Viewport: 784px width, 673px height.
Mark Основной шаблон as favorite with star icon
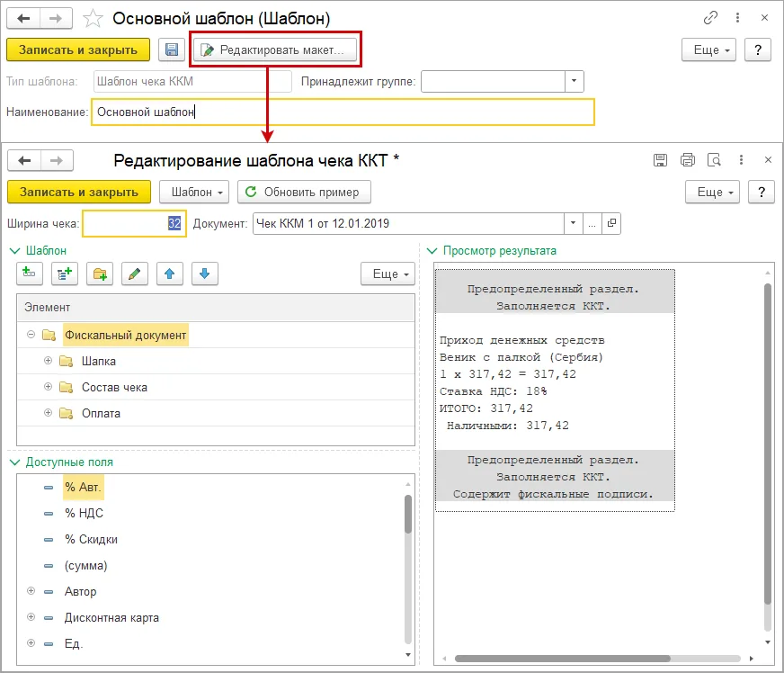point(93,19)
